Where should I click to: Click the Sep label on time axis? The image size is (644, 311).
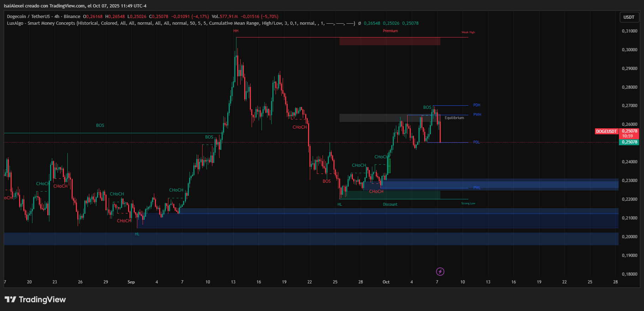[131, 282]
